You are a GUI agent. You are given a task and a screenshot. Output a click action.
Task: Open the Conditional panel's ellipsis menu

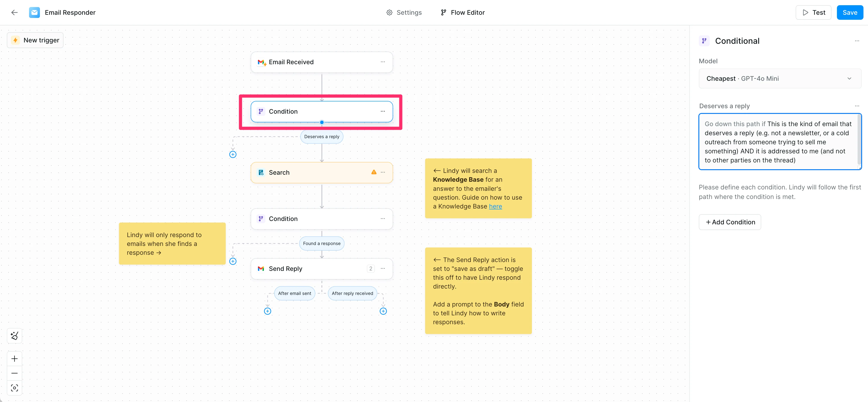point(857,41)
